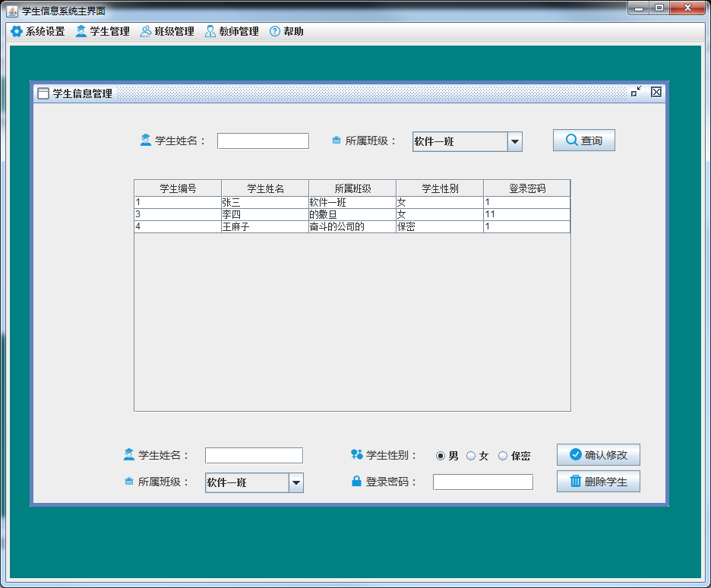711x588 pixels.
Task: Click the question mark help icon
Action: click(275, 32)
